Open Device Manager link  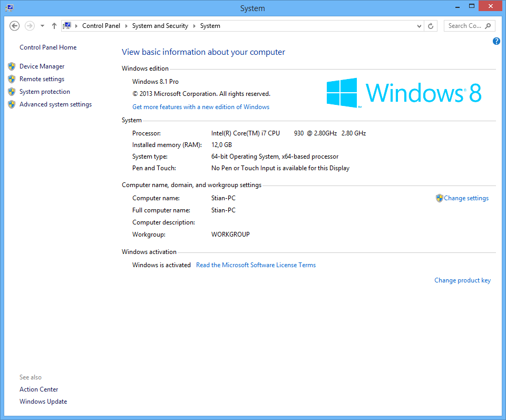coord(42,66)
